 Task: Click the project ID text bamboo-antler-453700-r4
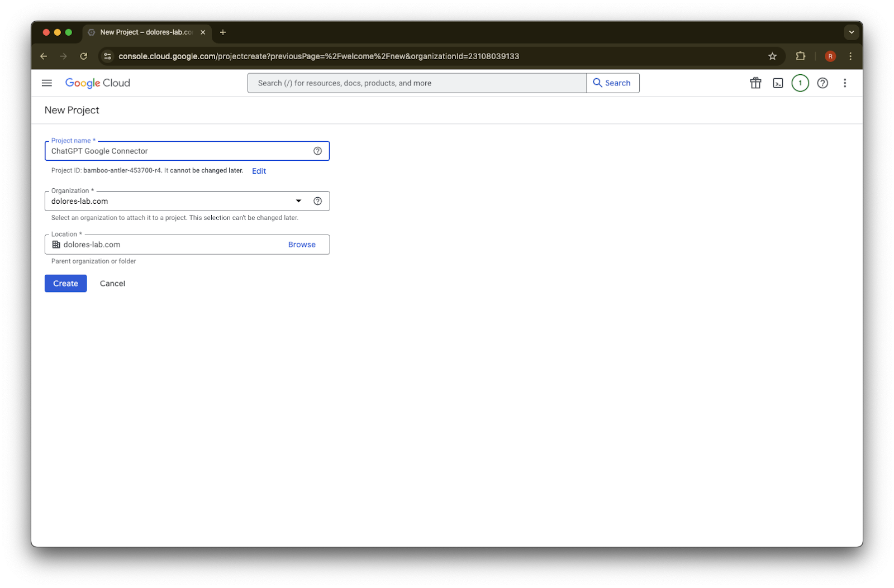click(122, 171)
